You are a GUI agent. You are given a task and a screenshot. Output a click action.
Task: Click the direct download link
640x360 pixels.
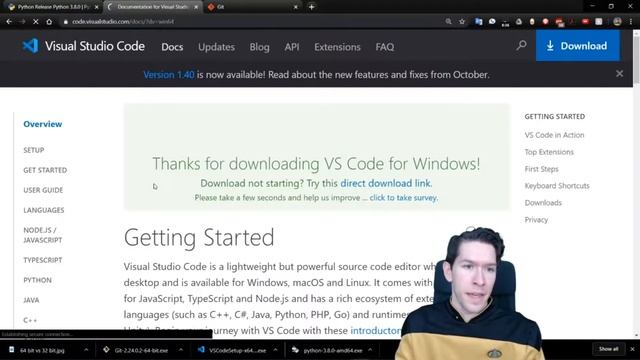pyautogui.click(x=385, y=183)
